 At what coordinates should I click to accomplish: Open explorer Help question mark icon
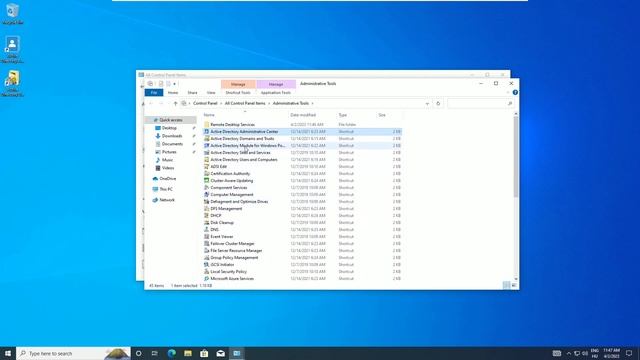point(515,93)
